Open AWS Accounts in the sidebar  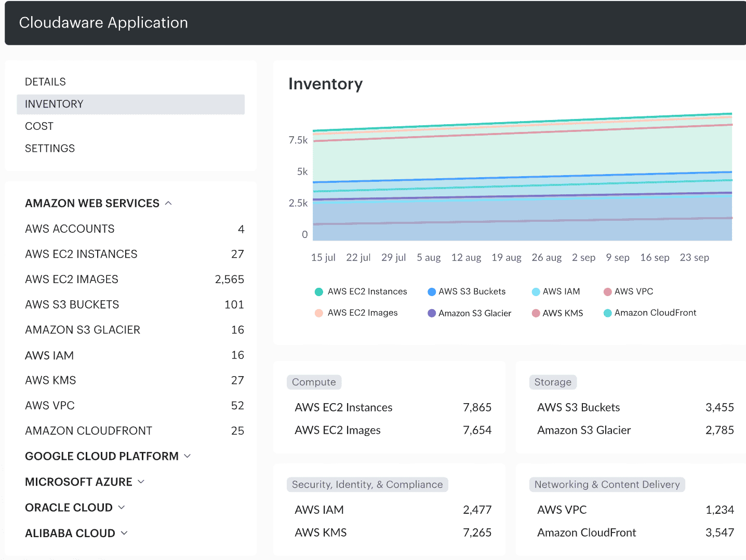[135, 229]
